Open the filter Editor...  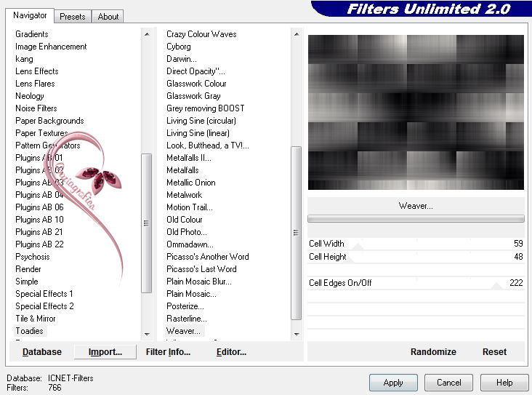(231, 352)
